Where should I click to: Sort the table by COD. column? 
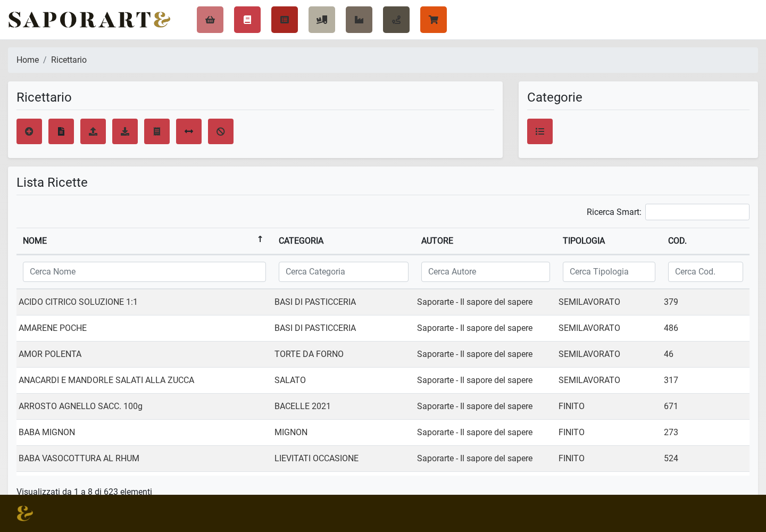(x=705, y=241)
